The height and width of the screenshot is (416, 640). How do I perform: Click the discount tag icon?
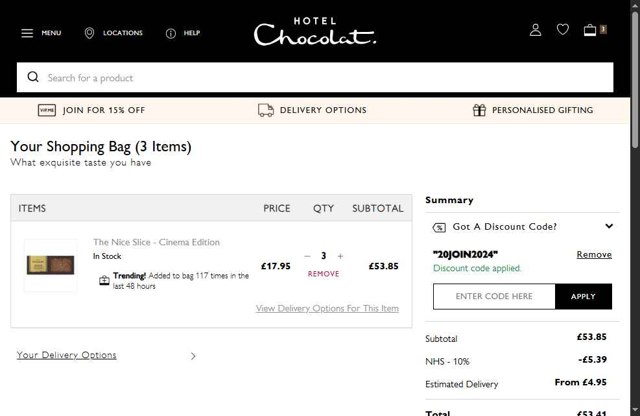[x=439, y=227]
